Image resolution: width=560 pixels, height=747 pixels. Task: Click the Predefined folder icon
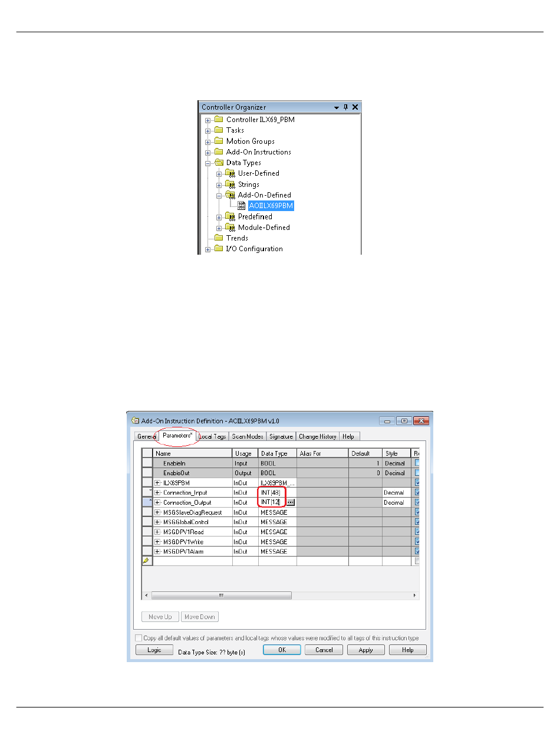pos(230,216)
